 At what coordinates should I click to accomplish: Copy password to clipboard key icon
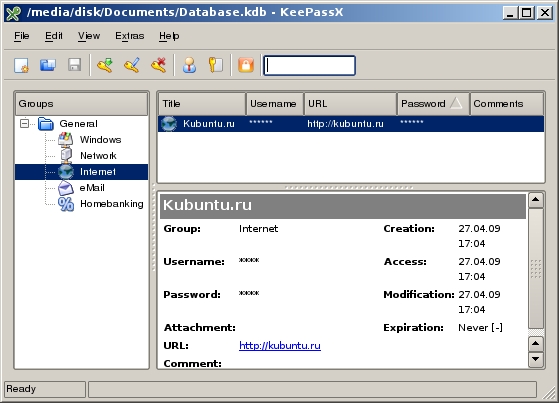point(216,65)
